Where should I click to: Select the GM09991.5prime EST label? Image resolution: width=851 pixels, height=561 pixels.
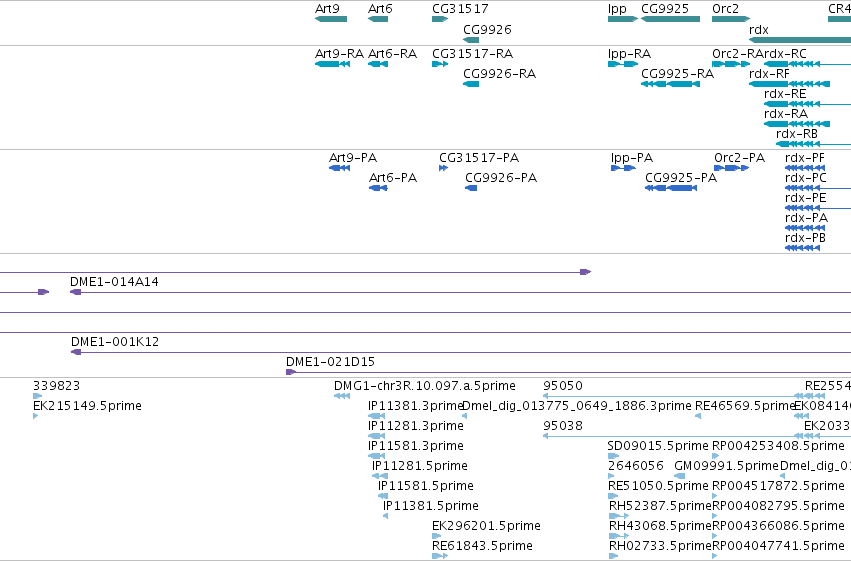pos(726,466)
